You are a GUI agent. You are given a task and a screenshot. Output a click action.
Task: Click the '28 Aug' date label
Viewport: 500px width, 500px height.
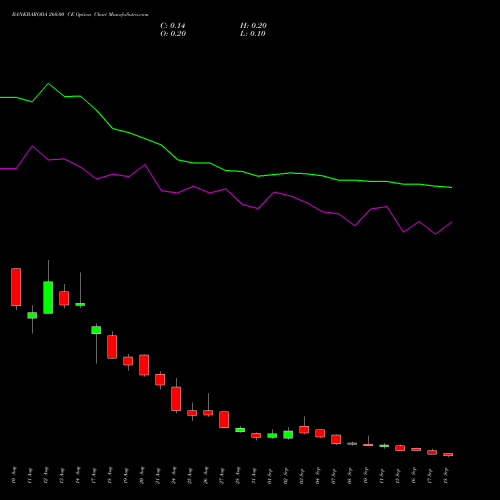tap(238, 476)
